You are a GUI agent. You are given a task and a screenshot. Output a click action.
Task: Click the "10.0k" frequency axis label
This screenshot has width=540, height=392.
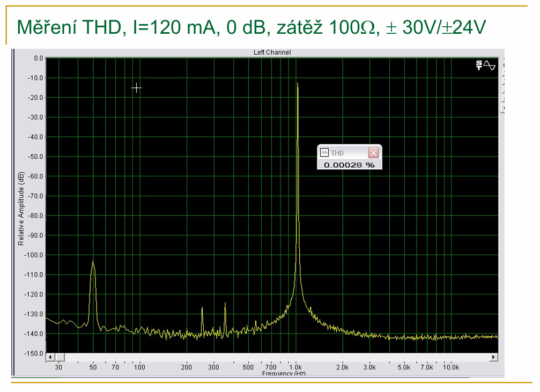451,367
